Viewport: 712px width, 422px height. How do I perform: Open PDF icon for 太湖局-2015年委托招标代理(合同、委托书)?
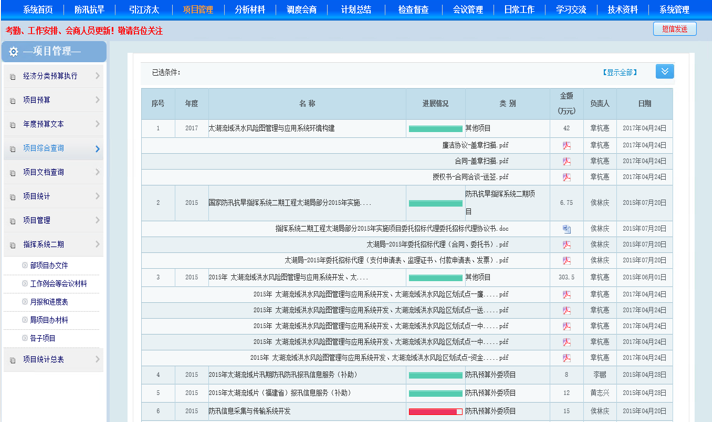tap(566, 244)
